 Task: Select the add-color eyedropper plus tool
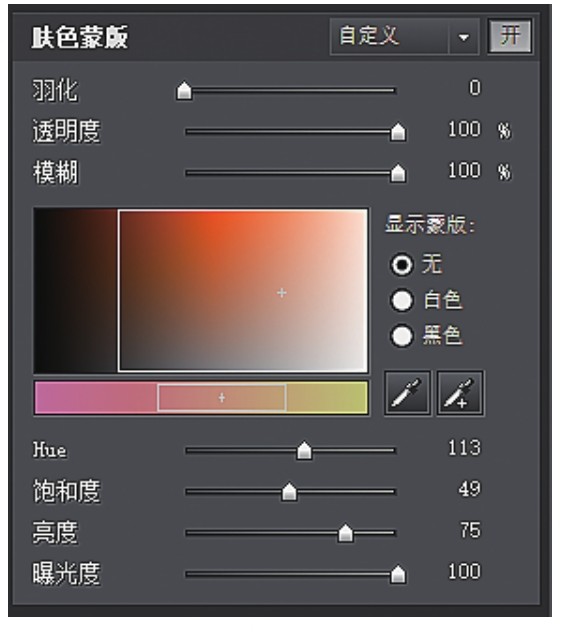[x=460, y=393]
